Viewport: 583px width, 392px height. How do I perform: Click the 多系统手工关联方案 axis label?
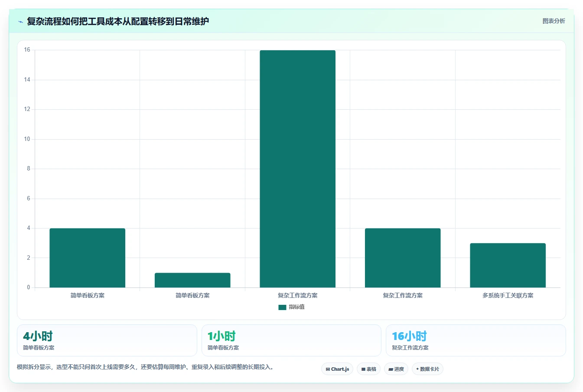click(508, 295)
